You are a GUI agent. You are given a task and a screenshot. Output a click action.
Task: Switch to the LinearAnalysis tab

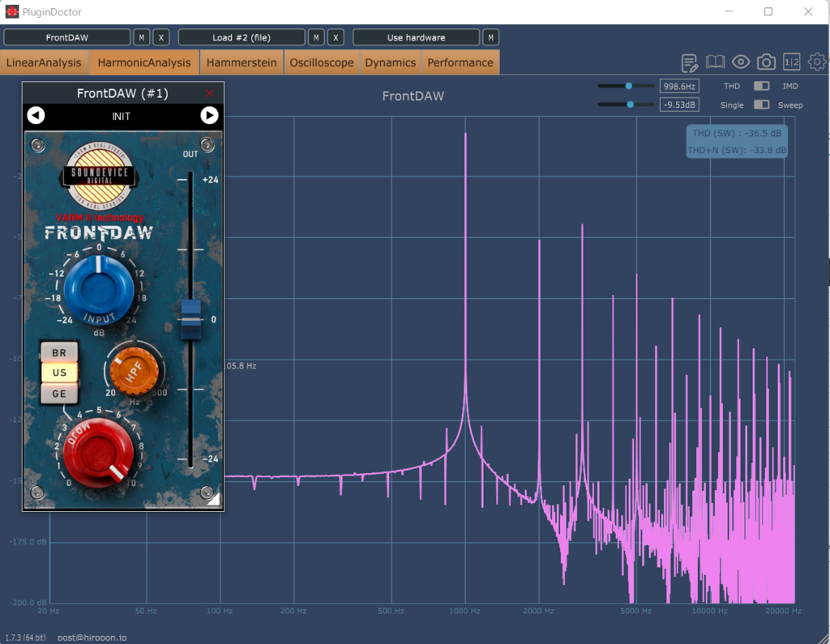pos(44,62)
